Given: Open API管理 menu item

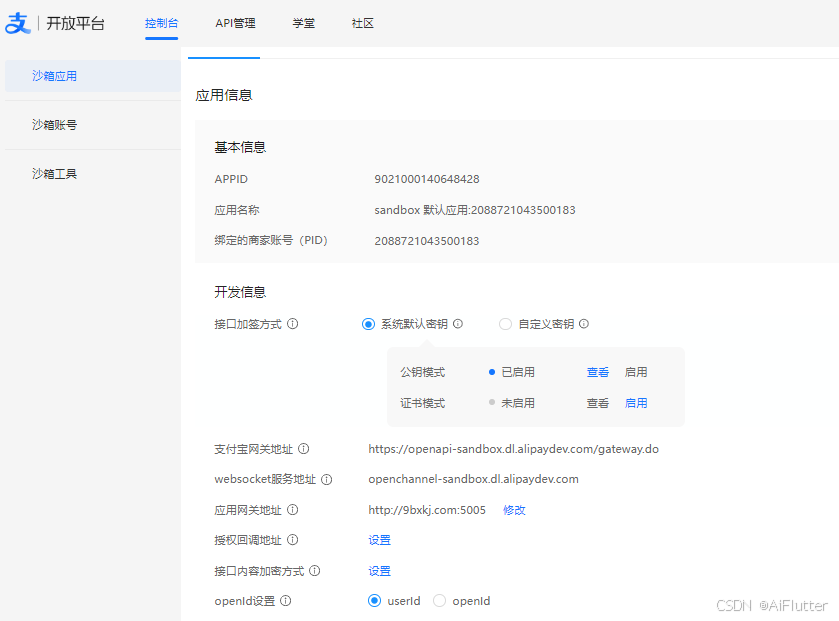Looking at the screenshot, I should click(235, 23).
